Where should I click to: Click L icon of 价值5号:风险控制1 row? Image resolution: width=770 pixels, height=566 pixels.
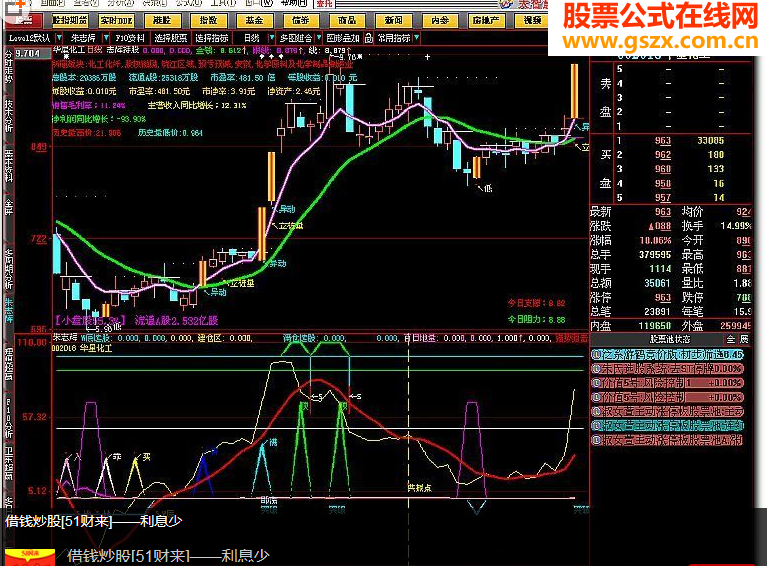[597, 383]
